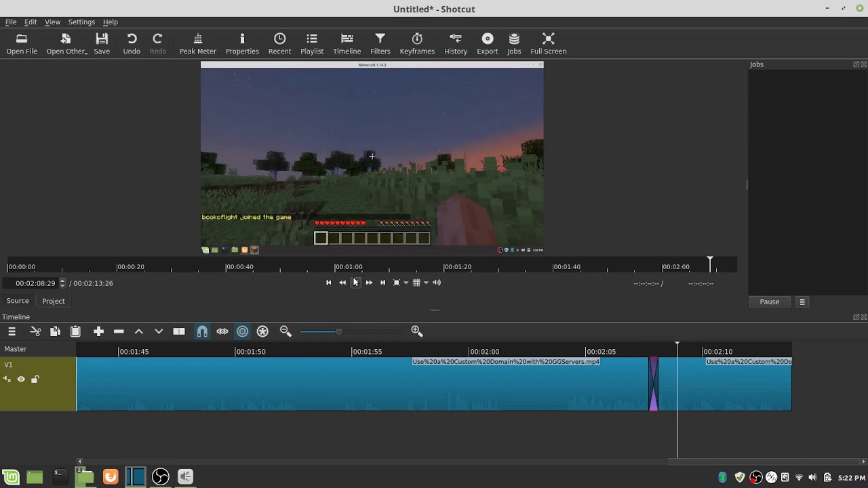Paste clip into the timeline
The height and width of the screenshot is (488, 868).
(75, 331)
